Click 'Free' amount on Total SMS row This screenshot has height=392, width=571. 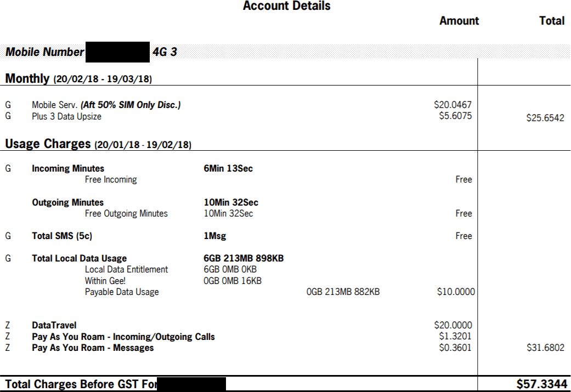point(463,236)
